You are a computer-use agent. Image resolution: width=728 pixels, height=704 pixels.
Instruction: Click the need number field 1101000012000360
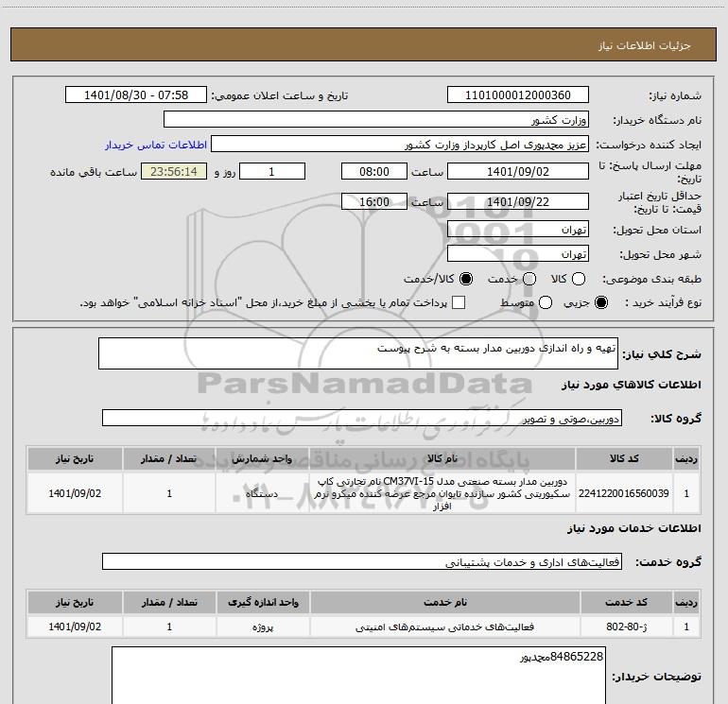(518, 94)
